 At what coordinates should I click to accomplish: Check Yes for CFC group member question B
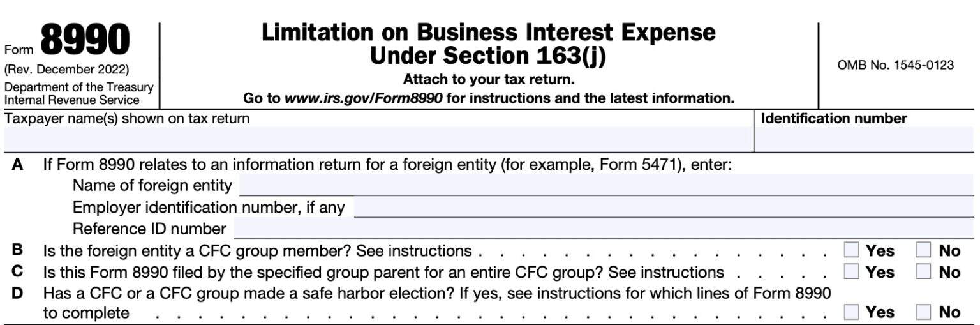[x=852, y=250]
